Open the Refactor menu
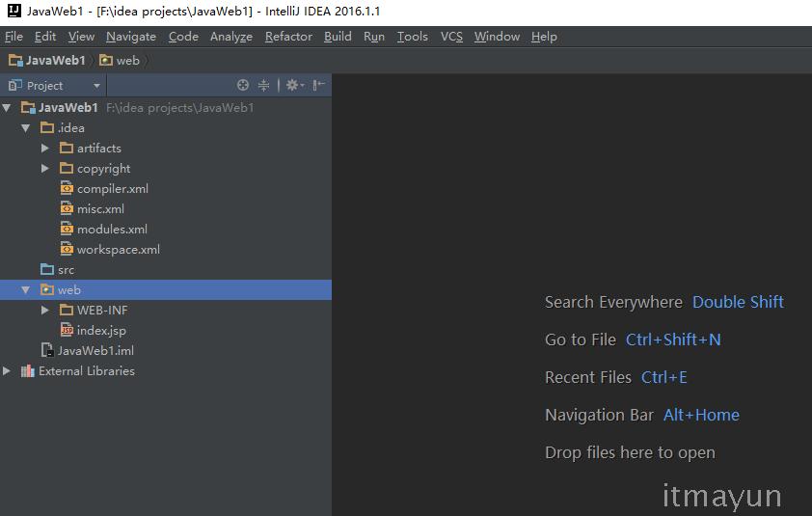The height and width of the screenshot is (516, 812). click(288, 37)
